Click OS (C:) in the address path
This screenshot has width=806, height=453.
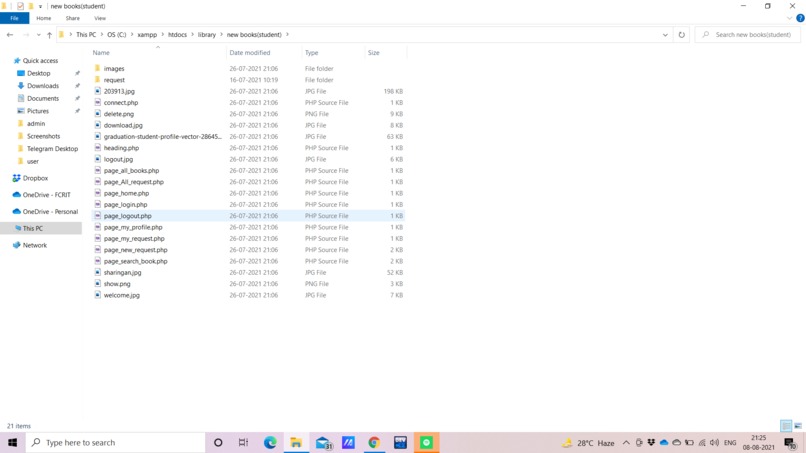click(116, 34)
